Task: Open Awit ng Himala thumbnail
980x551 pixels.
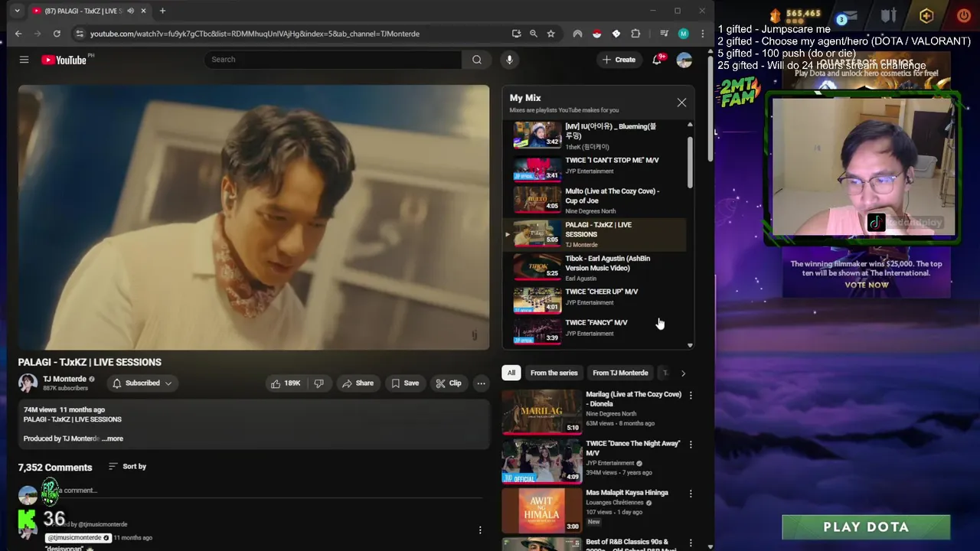Action: (542, 510)
